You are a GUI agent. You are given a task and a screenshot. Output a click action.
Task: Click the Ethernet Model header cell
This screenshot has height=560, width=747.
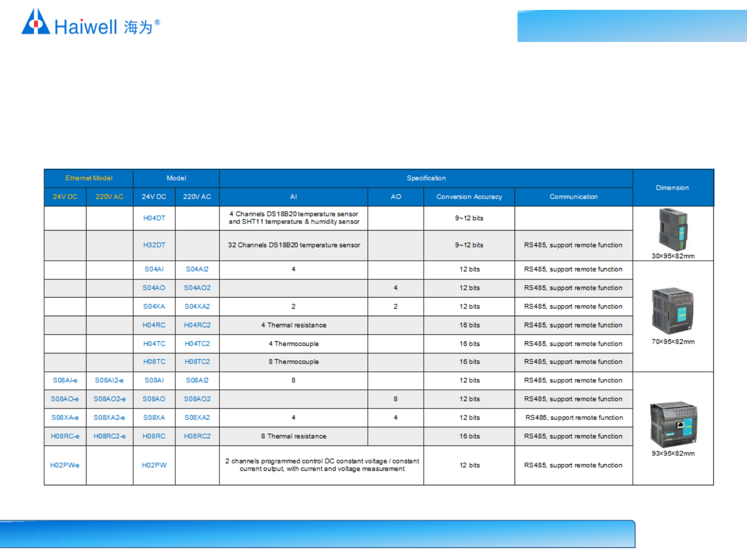[x=89, y=178]
